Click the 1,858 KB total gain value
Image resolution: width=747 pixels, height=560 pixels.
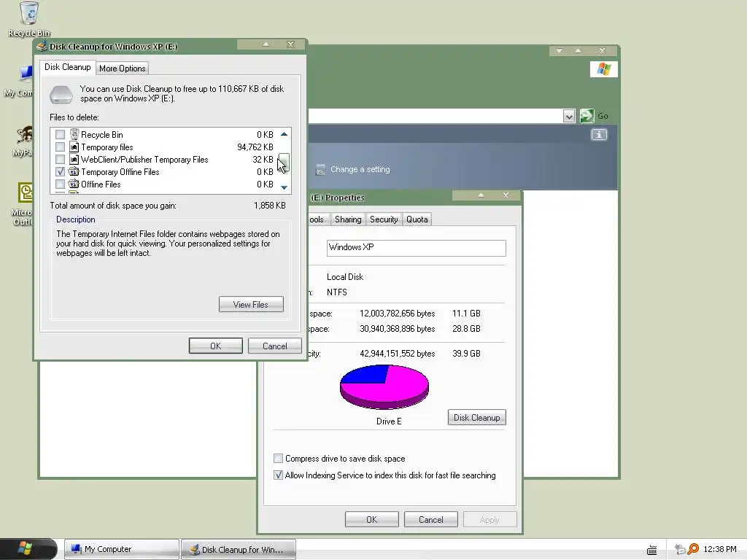click(x=270, y=205)
